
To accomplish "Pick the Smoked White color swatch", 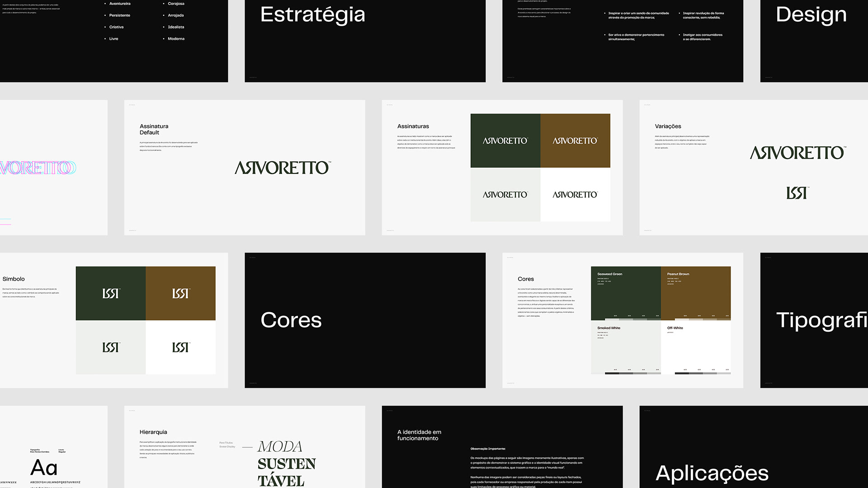I will pyautogui.click(x=626, y=347).
